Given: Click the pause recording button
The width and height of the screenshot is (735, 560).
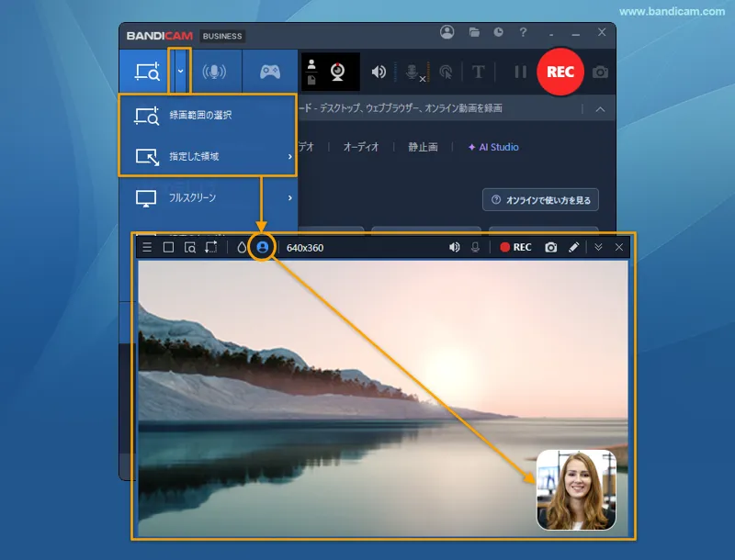Looking at the screenshot, I should pyautogui.click(x=520, y=73).
